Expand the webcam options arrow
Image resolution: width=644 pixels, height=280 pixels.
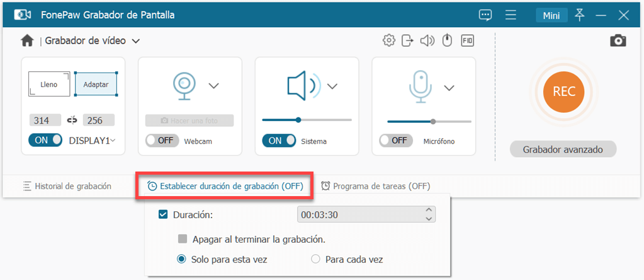[x=213, y=86]
